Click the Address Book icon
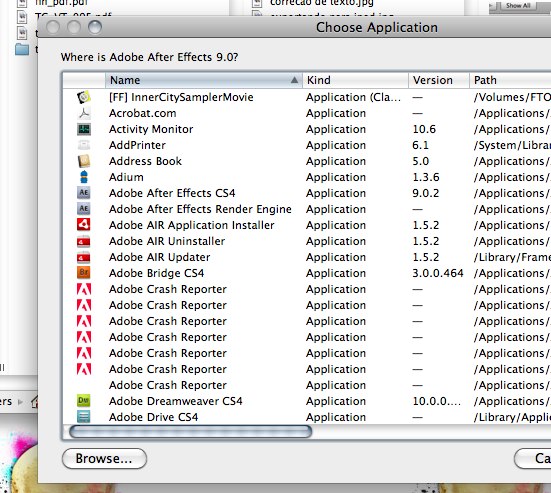551x493 pixels. coord(84,161)
